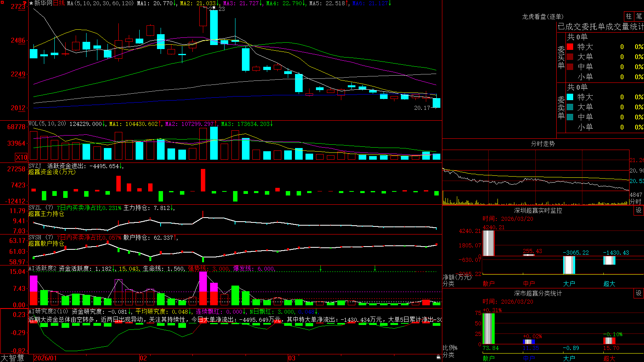This screenshot has height=362, width=644.
Task: Click the 散户 category in 深圳超赢实时监控
Action: pos(489,284)
